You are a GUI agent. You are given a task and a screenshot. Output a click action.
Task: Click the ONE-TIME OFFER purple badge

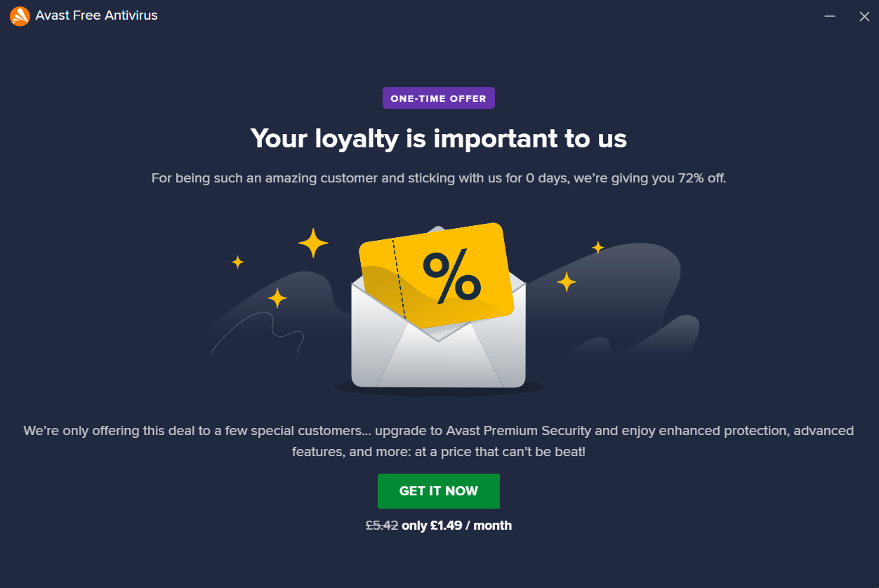[x=439, y=98]
